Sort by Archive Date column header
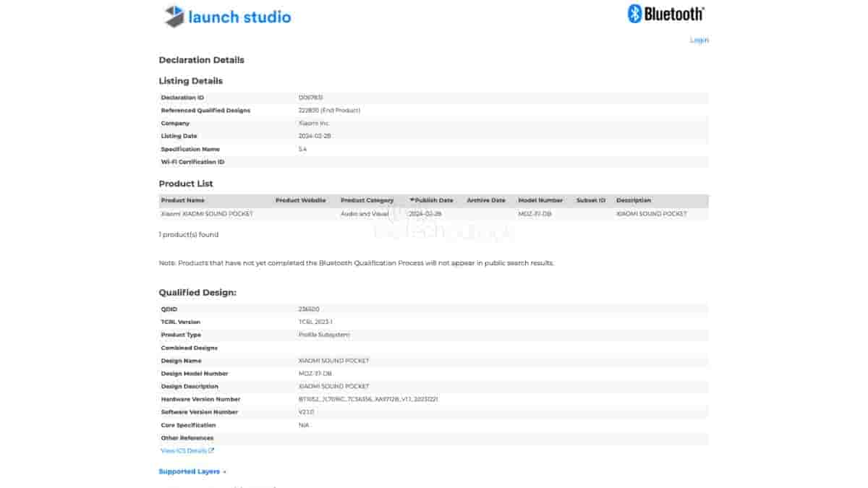The width and height of the screenshot is (868, 488). coord(485,200)
